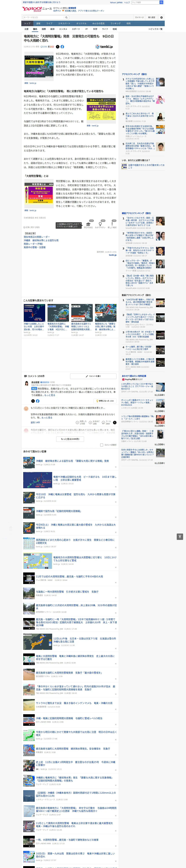This screenshot has height=868, width=186.
Task: Open the マイページ link
Action: [x=139, y=17]
